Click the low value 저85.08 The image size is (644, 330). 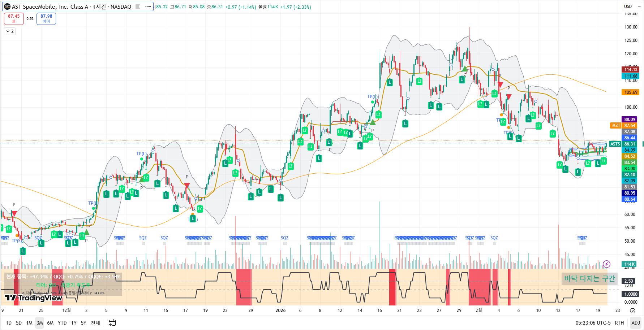point(196,7)
